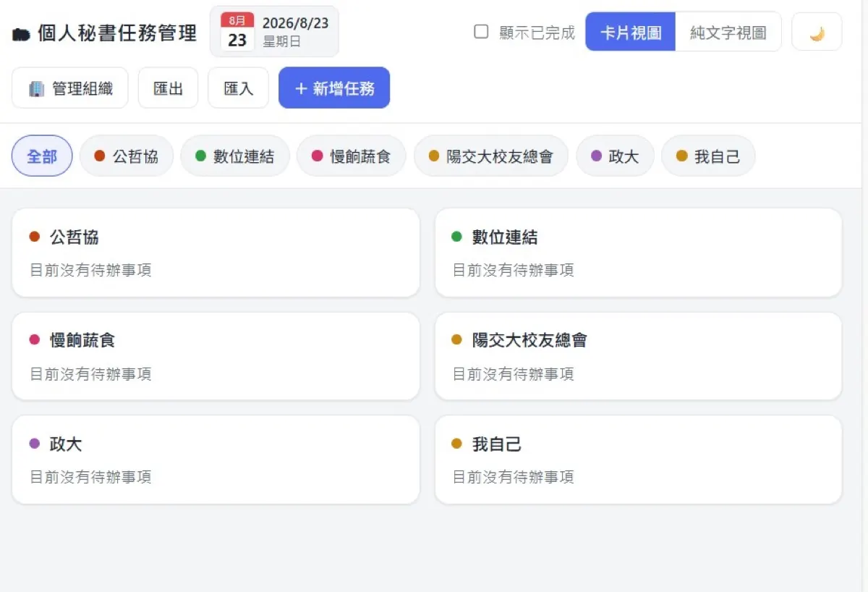Toggle dark mode with the moon icon
The width and height of the screenshot is (868, 592).
tap(817, 32)
